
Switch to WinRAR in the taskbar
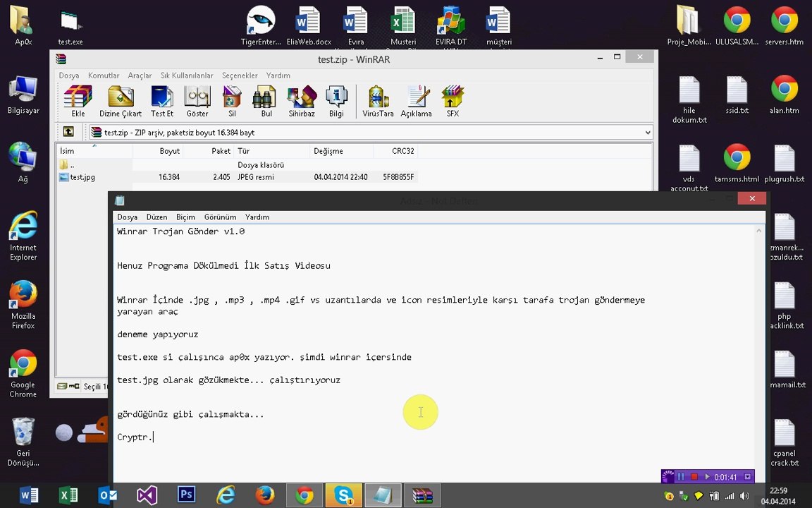tap(422, 495)
